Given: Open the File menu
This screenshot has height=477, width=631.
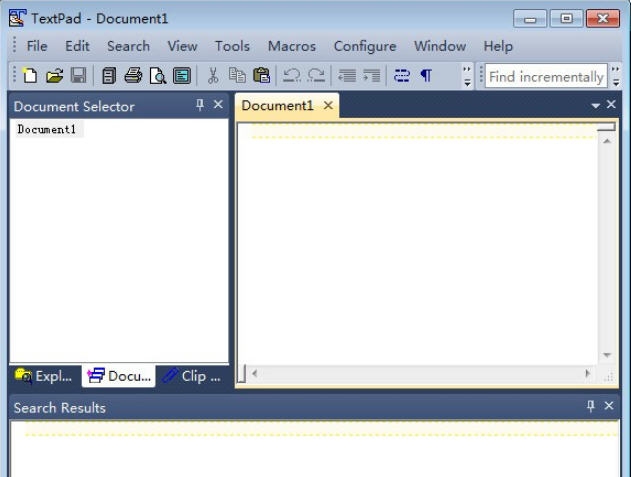Looking at the screenshot, I should click(x=37, y=46).
